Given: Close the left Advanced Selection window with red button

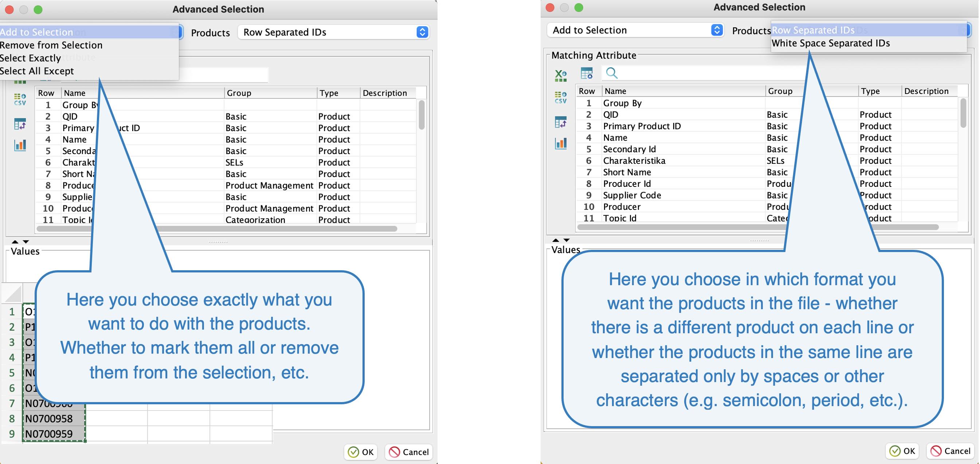Looking at the screenshot, I should coord(9,9).
